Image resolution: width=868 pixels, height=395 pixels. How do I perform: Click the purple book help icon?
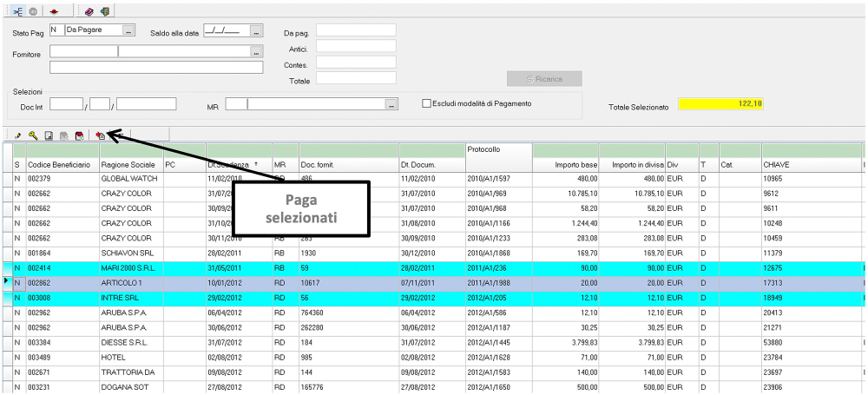(89, 11)
